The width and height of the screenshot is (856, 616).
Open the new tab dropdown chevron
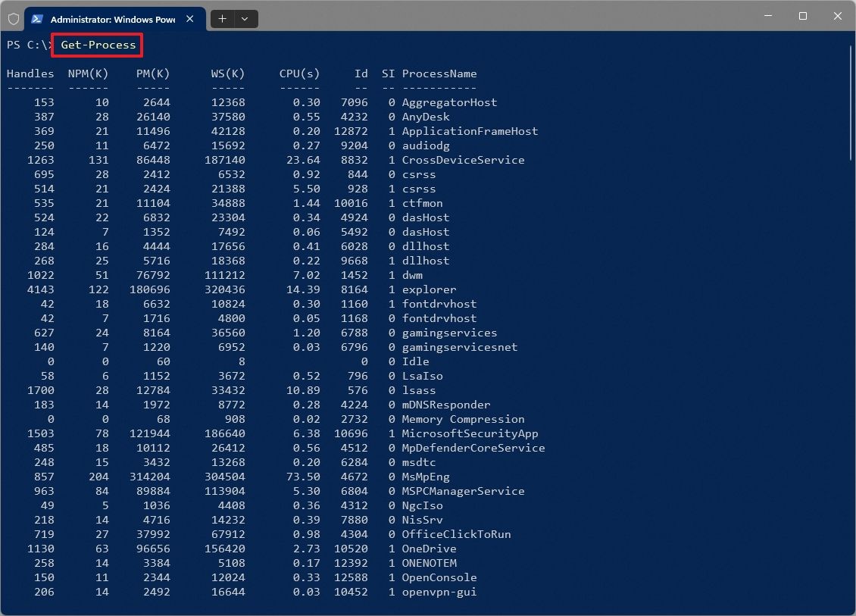click(243, 18)
